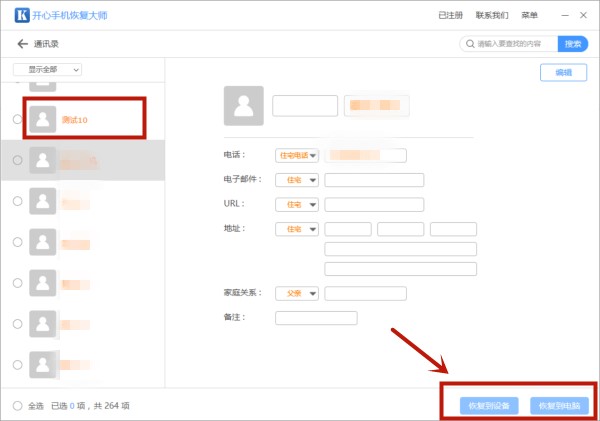Click the URL input field
Viewport: 600px width, 421px height.
coord(374,204)
